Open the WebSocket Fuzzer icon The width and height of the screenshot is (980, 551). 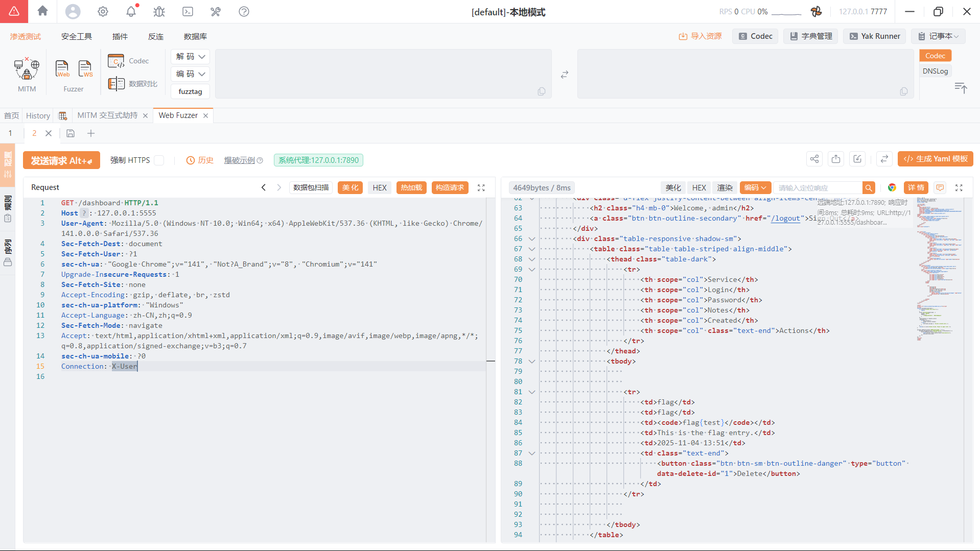pyautogui.click(x=85, y=69)
